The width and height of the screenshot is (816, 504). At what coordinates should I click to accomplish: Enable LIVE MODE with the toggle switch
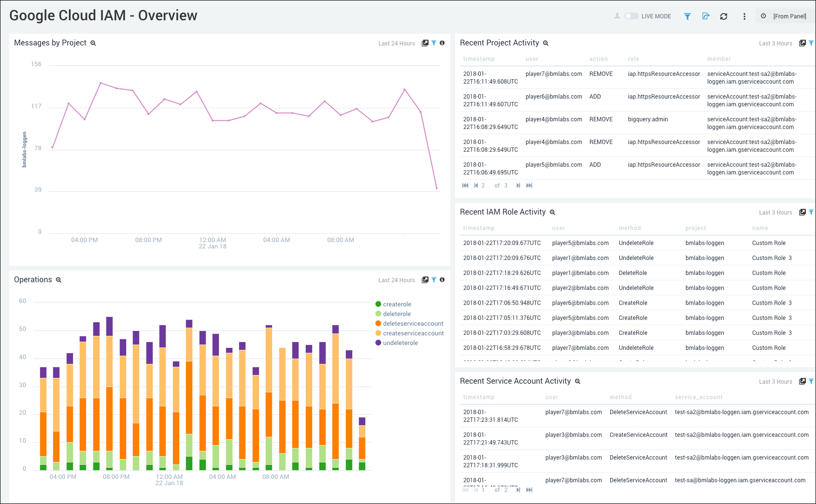[631, 16]
